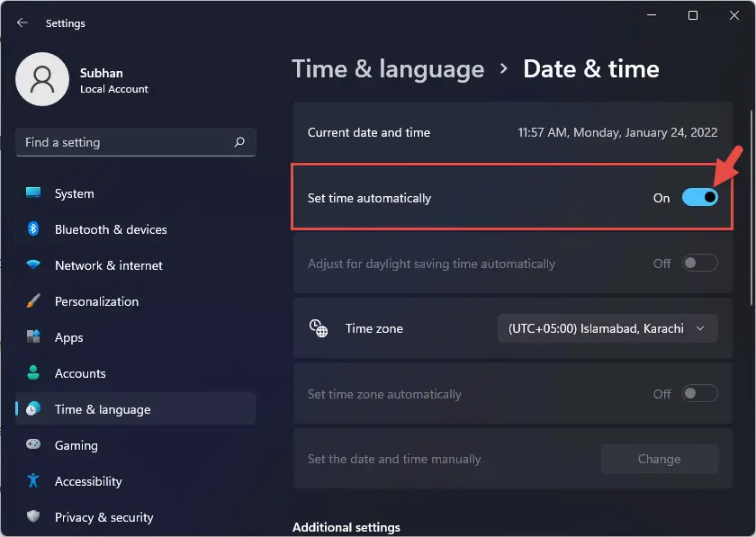The height and width of the screenshot is (537, 756).
Task: Click the back arrow icon
Action: (x=22, y=22)
